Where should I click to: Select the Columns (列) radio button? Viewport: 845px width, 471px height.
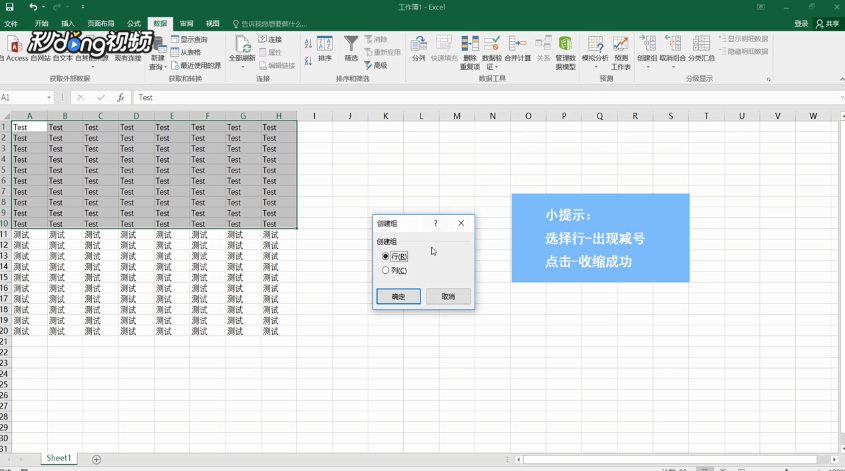tap(385, 271)
